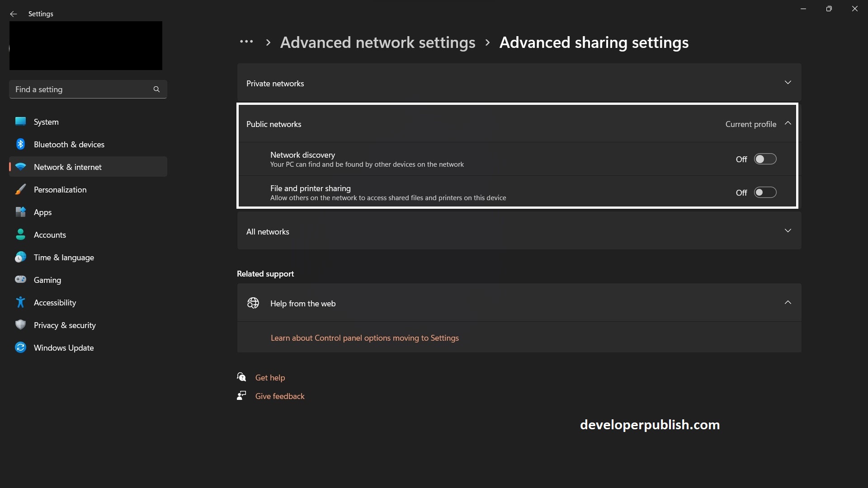Screen dimensions: 868x488
Task: Turn on File and printer sharing
Action: click(x=765, y=192)
